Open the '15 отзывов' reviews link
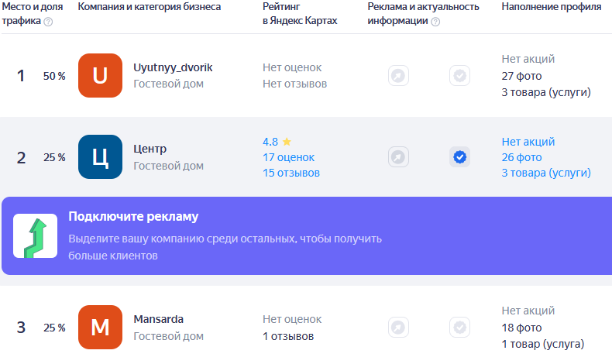Image resolution: width=612 pixels, height=364 pixels. (x=291, y=173)
